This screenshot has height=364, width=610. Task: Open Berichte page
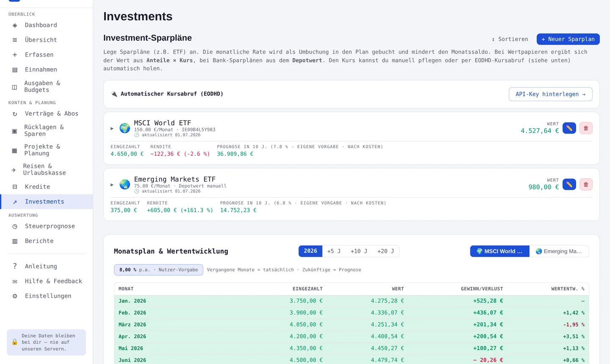[x=47, y=241]
